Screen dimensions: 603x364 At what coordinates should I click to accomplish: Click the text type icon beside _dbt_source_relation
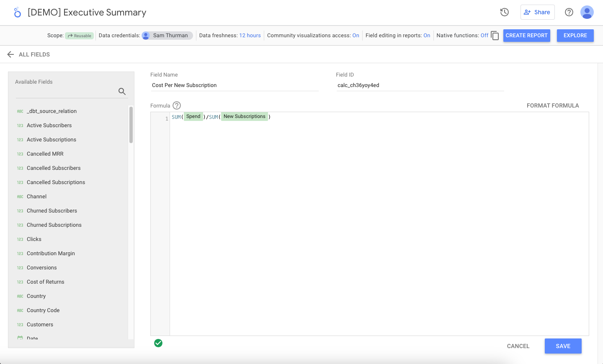pos(20,111)
